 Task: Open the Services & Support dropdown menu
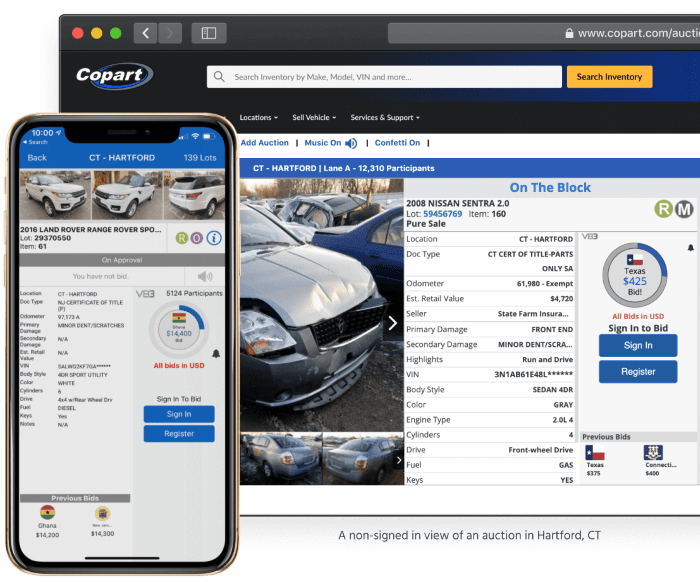tap(385, 117)
